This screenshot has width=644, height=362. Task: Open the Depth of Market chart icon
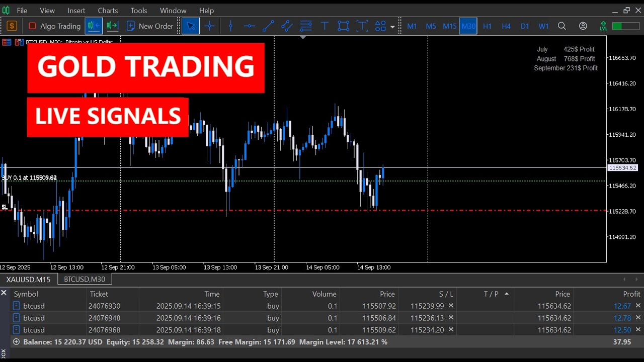(x=20, y=42)
